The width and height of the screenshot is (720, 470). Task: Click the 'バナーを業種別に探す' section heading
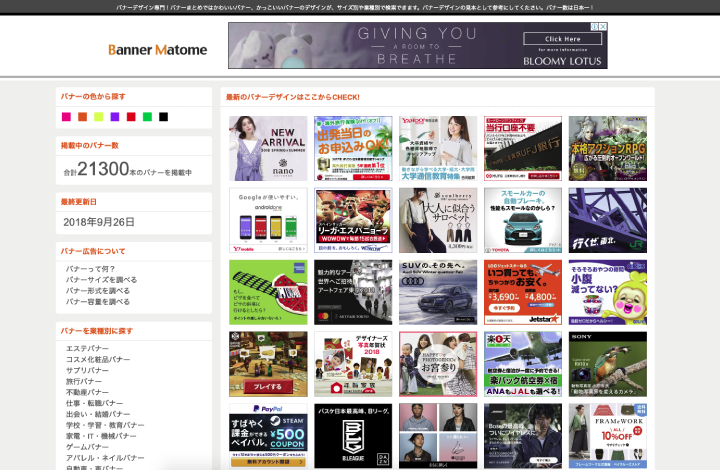click(x=97, y=331)
